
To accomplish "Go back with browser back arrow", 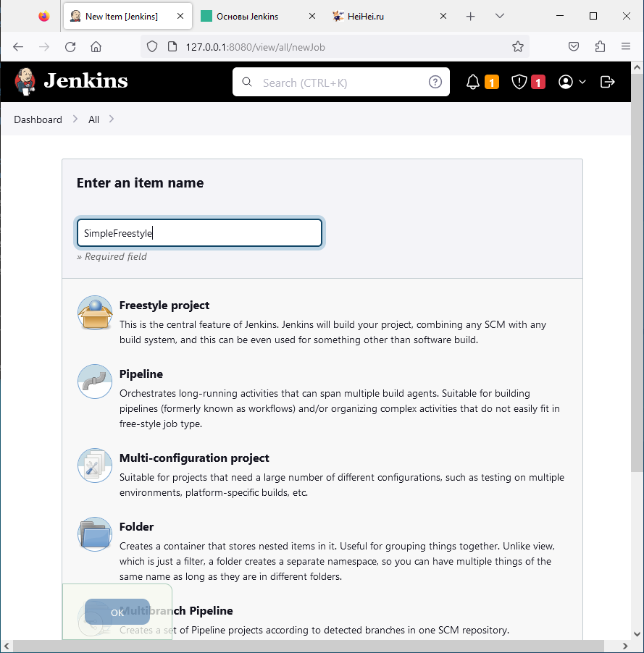I will click(18, 46).
